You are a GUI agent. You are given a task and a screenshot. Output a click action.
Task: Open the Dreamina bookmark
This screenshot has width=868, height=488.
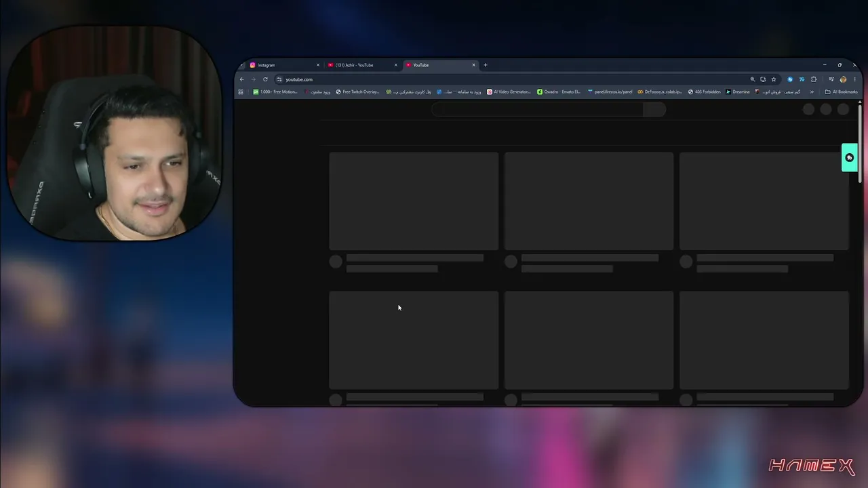tap(738, 92)
